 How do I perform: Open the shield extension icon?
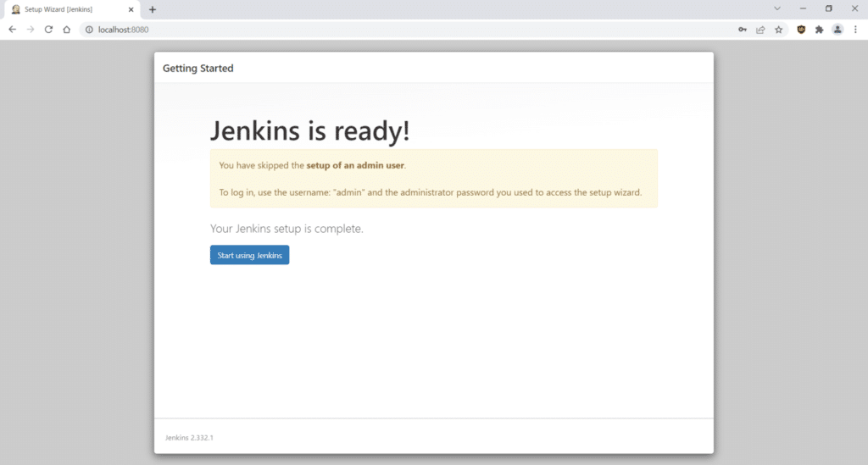[x=801, y=30]
